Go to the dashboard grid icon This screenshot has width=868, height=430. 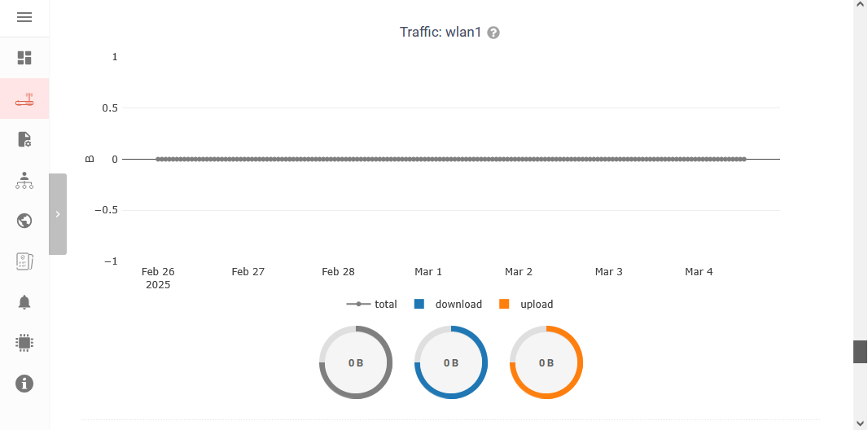(24, 58)
